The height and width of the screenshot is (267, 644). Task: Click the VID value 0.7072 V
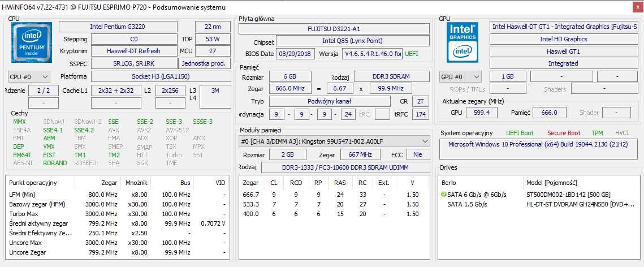pyautogui.click(x=213, y=223)
